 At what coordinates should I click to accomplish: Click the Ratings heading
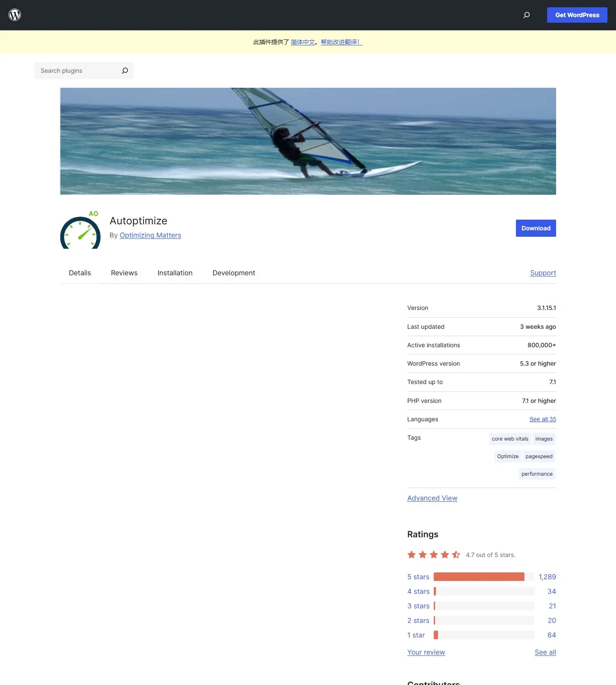pyautogui.click(x=423, y=534)
